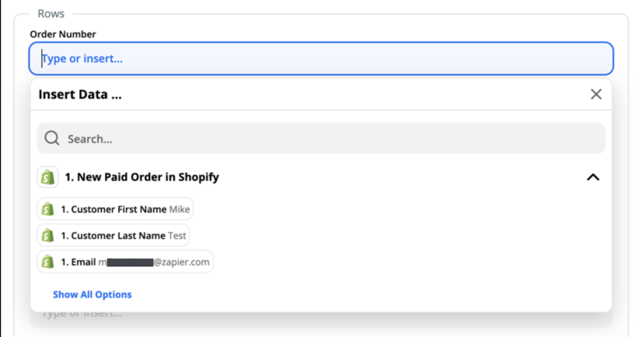
Task: Click the Shopify icon beside New Paid Order
Action: [47, 177]
